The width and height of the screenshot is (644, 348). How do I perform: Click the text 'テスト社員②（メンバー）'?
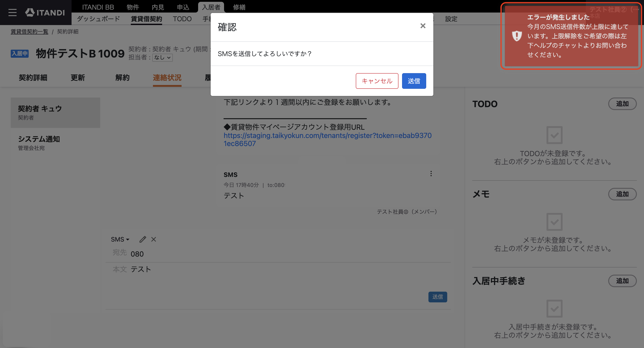407,212
